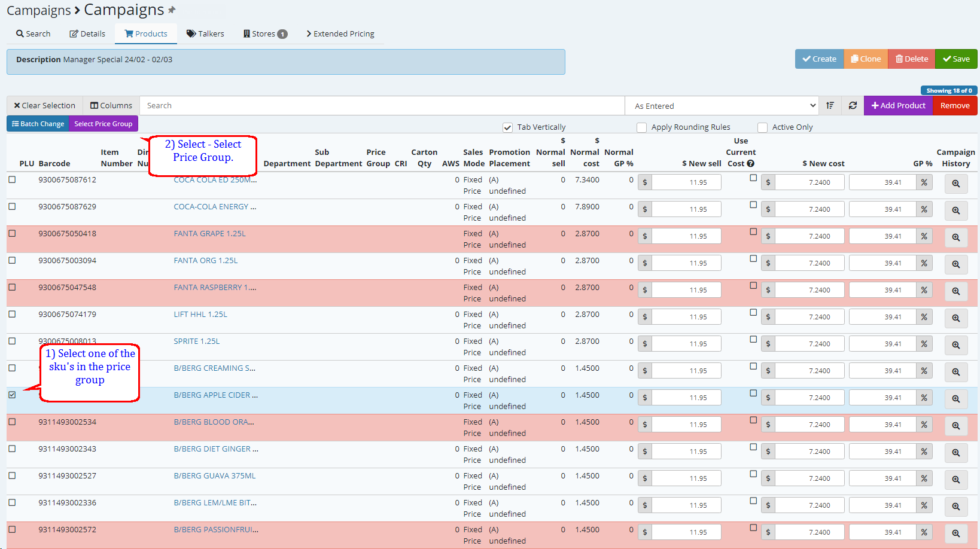Click the Showing 18 of 0 badge
980x549 pixels.
point(949,90)
